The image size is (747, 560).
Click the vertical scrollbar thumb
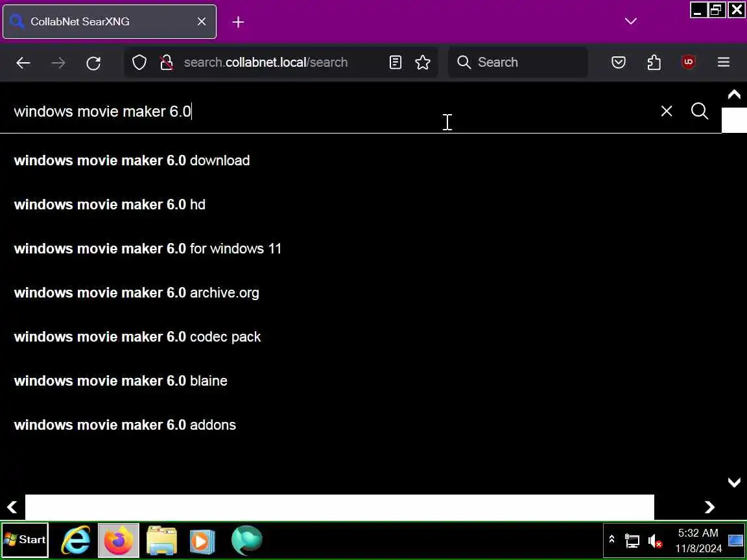click(734, 120)
